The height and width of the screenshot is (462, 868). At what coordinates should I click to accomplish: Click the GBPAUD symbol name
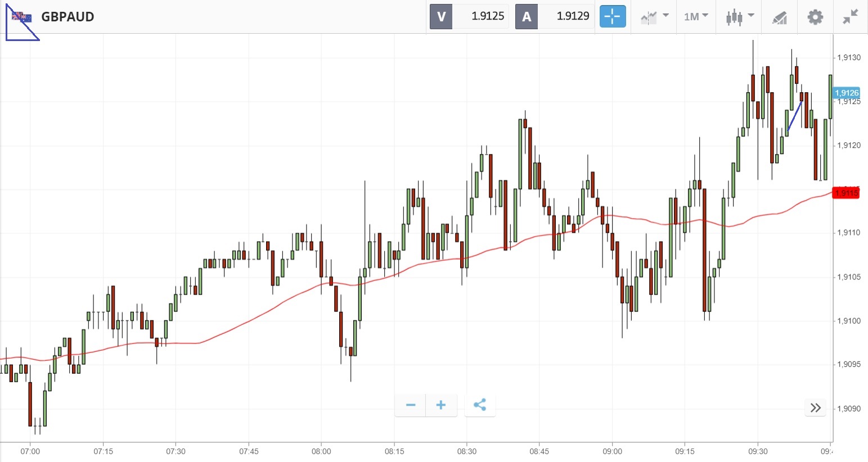tap(68, 17)
